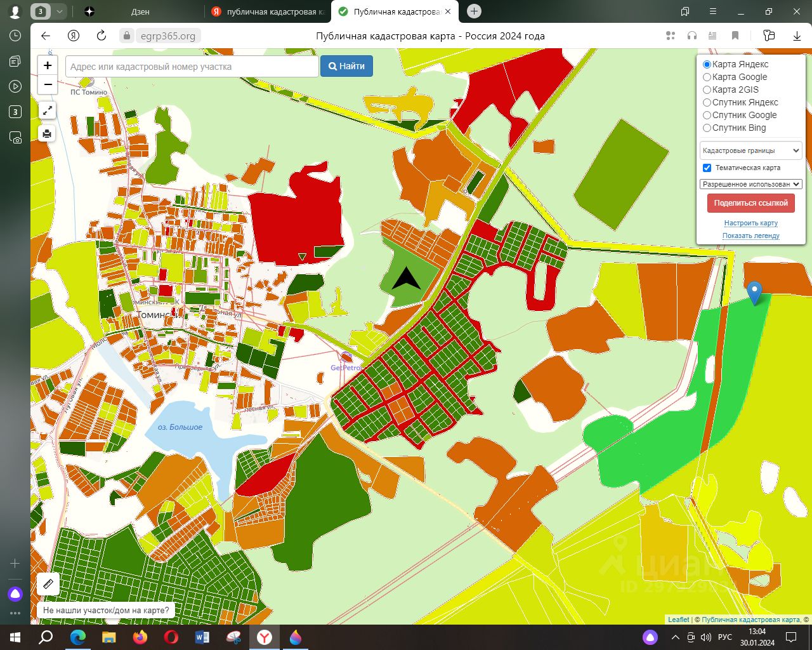Image resolution: width=812 pixels, height=650 pixels.
Task: Select Спутник Яндекс base layer
Action: coord(707,102)
